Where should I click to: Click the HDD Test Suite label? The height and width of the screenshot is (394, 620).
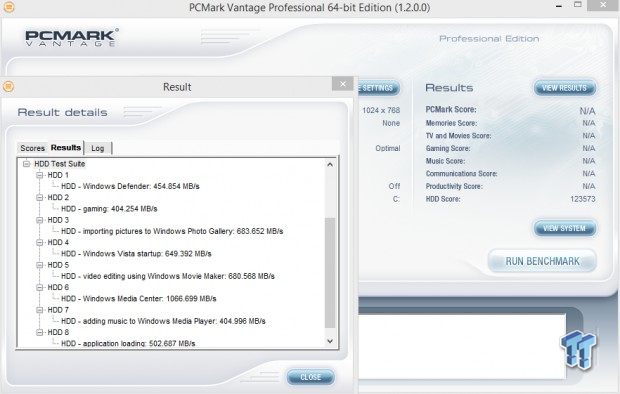59,164
